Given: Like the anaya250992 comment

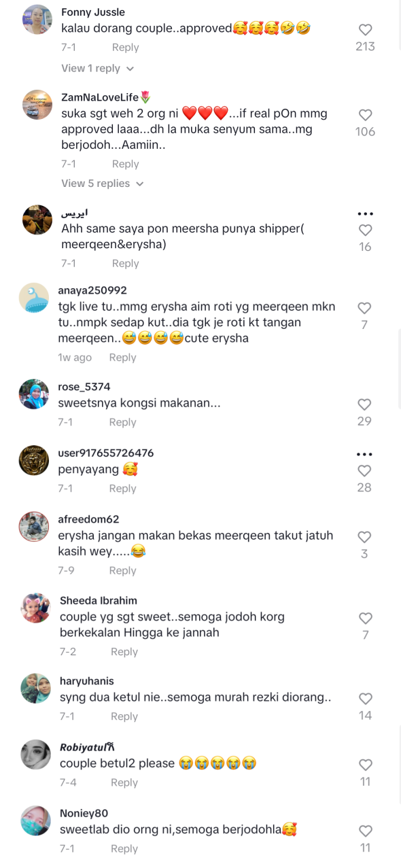Looking at the screenshot, I should point(364,308).
